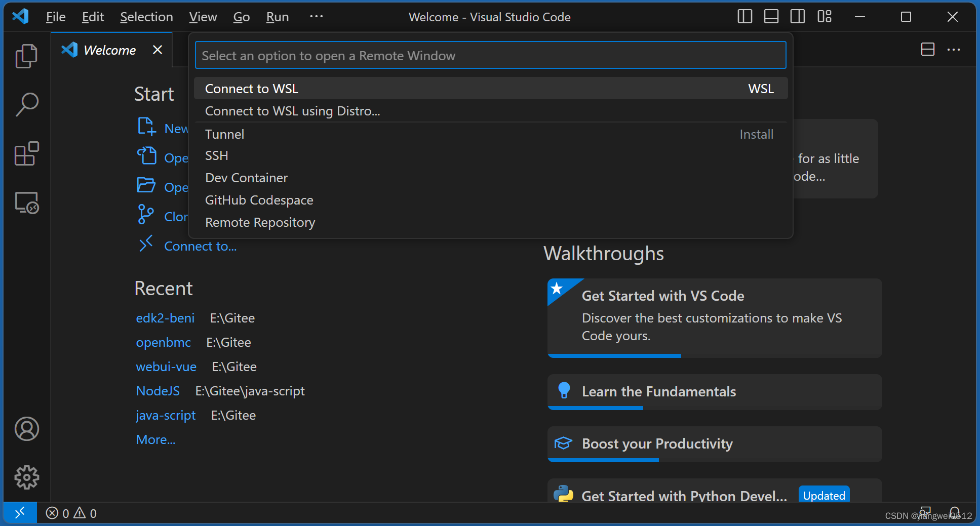
Task: Open the Remote Explorer view
Action: (x=26, y=203)
